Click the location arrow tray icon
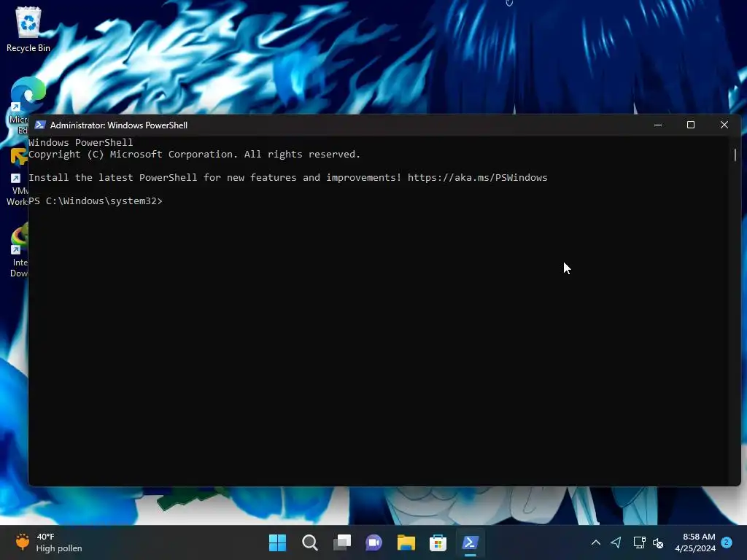Screen dimensions: 747x560 [616, 542]
